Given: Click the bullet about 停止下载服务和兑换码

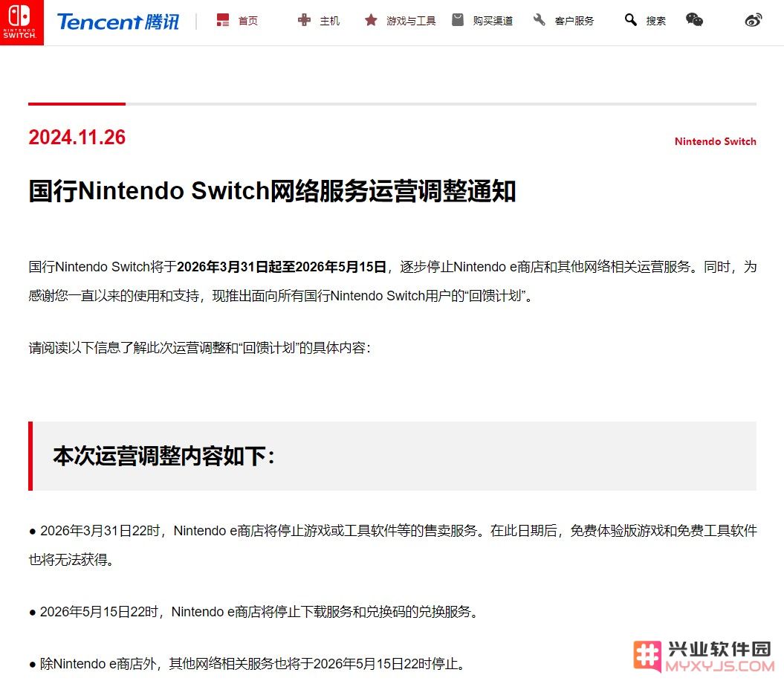Looking at the screenshot, I should coord(254,612).
